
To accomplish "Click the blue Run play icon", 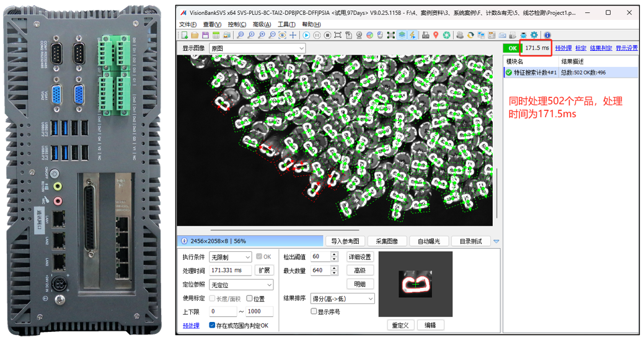I will pos(306,35).
